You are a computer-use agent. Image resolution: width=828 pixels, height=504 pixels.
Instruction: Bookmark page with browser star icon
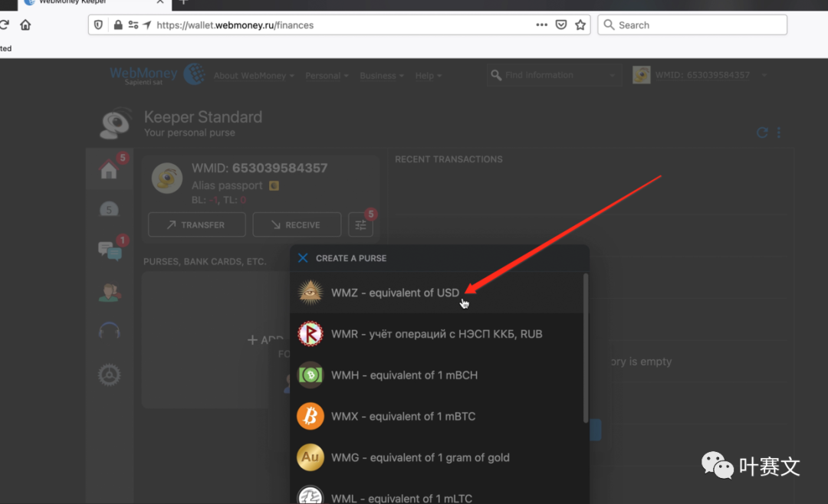pyautogui.click(x=580, y=25)
